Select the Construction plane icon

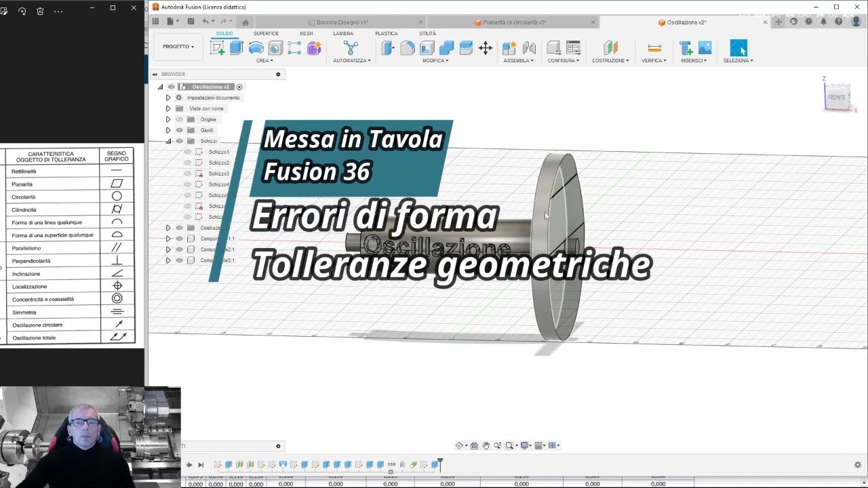point(610,47)
